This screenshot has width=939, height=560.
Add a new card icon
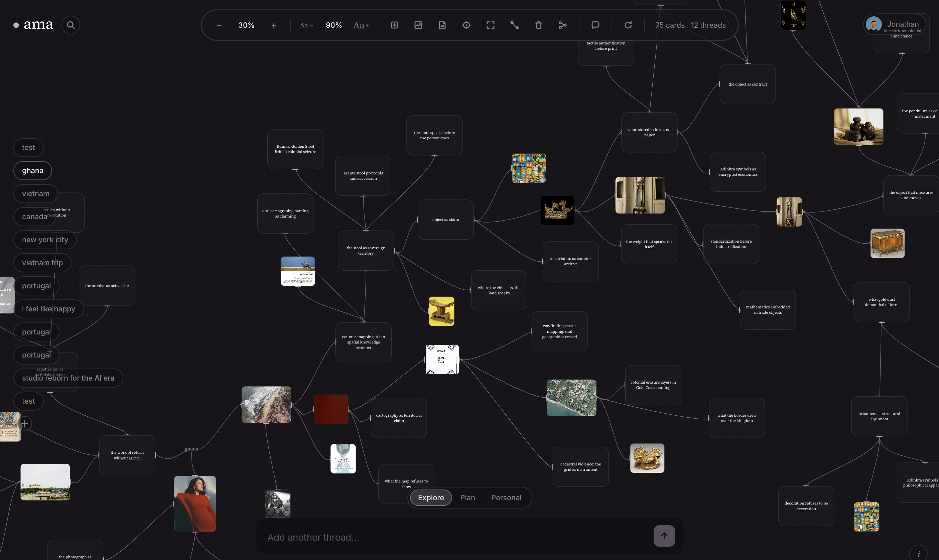394,25
